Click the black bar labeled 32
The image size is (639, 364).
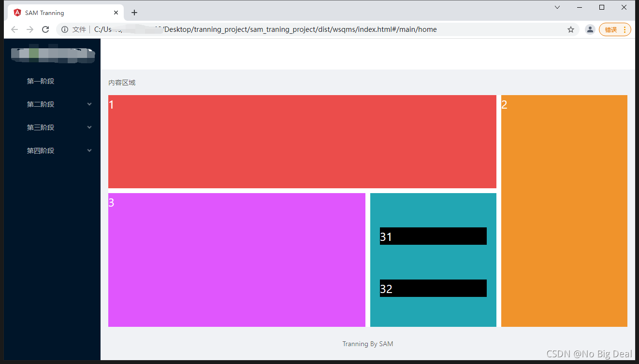point(433,288)
